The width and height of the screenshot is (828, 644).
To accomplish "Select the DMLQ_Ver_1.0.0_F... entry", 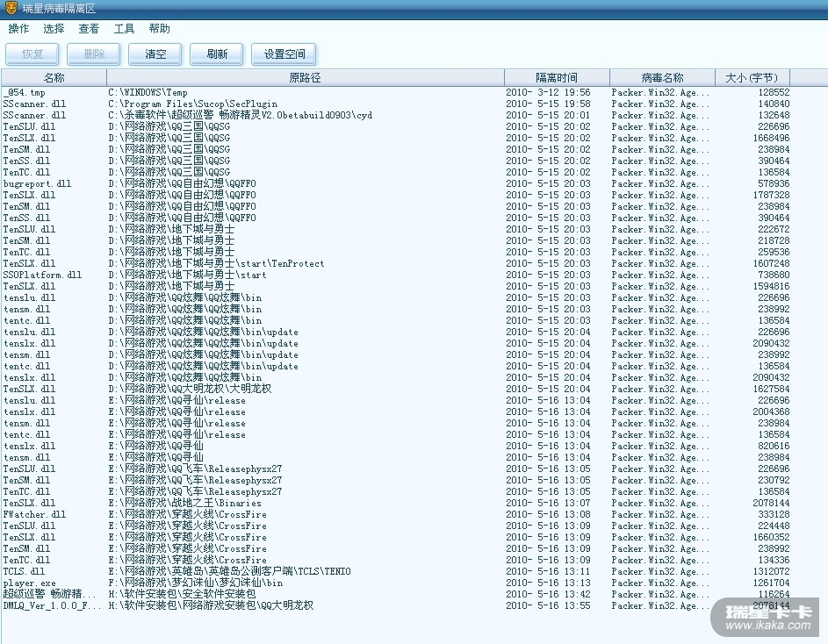I will tap(52, 605).
